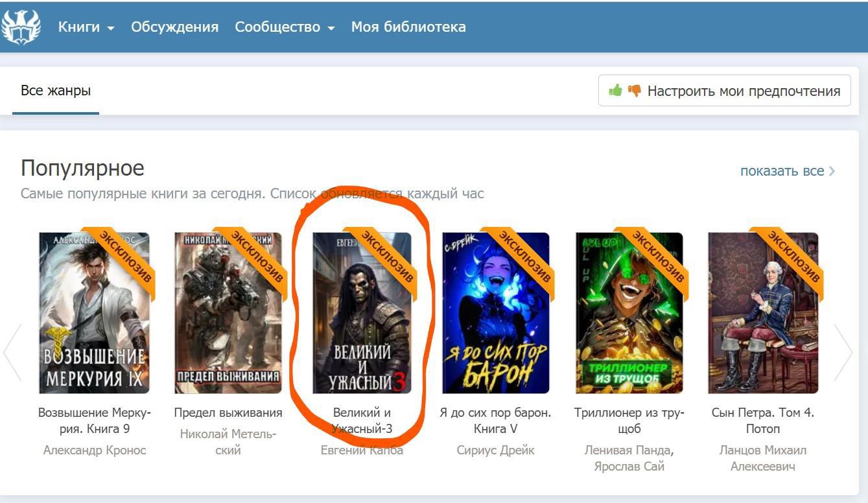Click the Предел выживания title link
Image resolution: width=868 pixels, height=503 pixels.
click(x=228, y=413)
